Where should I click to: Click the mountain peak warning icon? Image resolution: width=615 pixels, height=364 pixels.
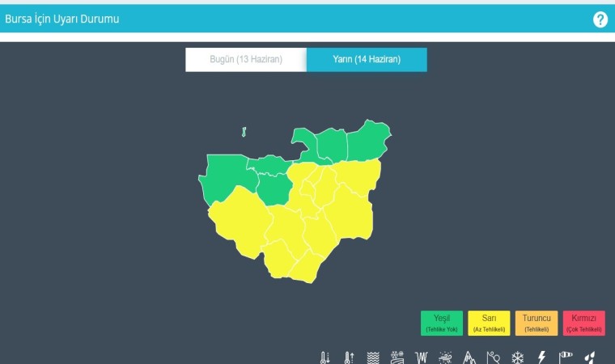(469, 357)
